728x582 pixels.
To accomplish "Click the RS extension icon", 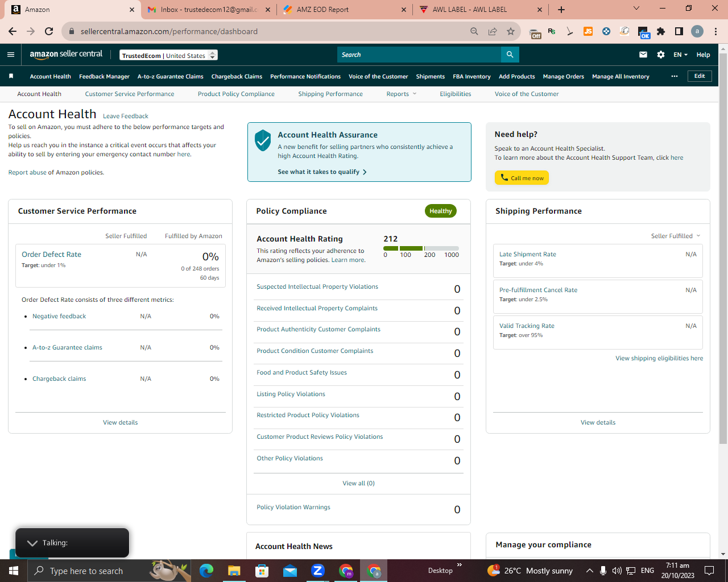I will point(552,31).
